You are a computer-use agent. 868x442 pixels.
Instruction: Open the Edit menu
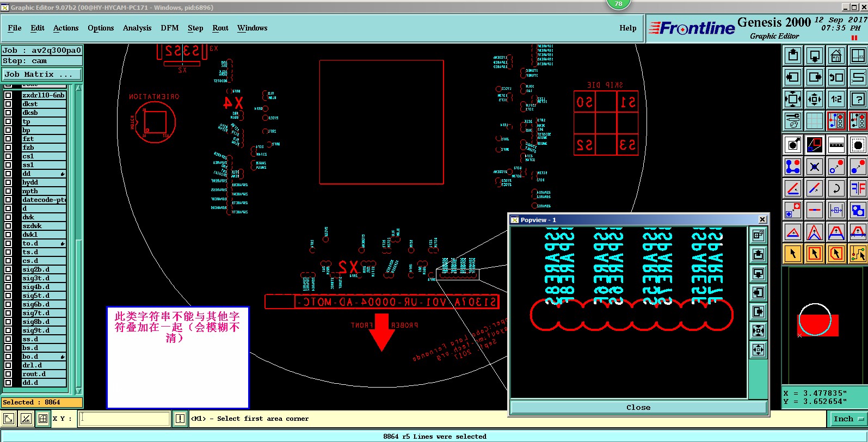[38, 28]
